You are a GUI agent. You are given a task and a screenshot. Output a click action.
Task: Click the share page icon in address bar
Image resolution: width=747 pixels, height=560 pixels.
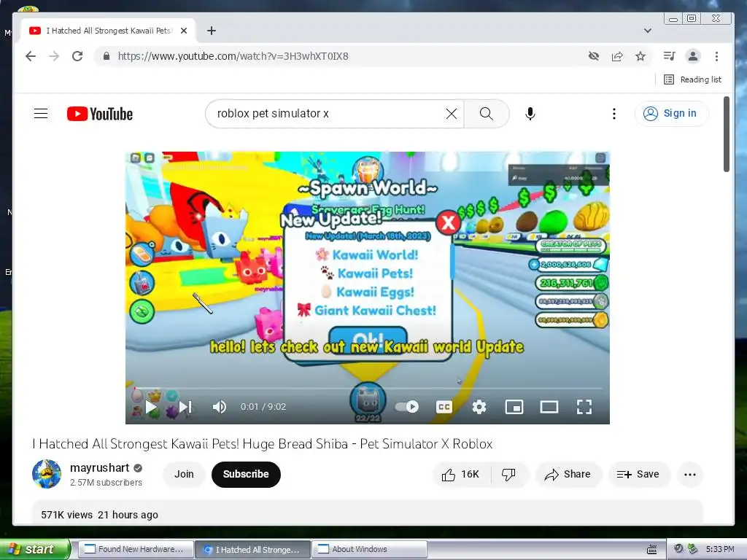pyautogui.click(x=617, y=56)
